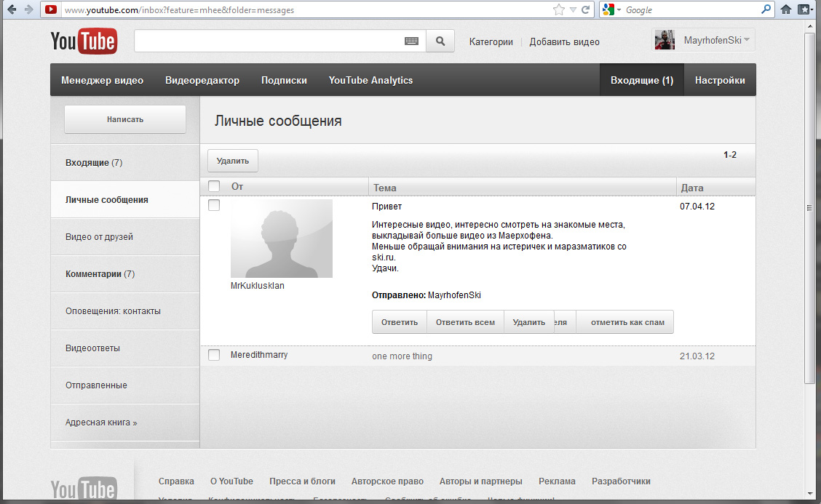Open the Справка footer link
The width and height of the screenshot is (821, 504).
[x=176, y=481]
